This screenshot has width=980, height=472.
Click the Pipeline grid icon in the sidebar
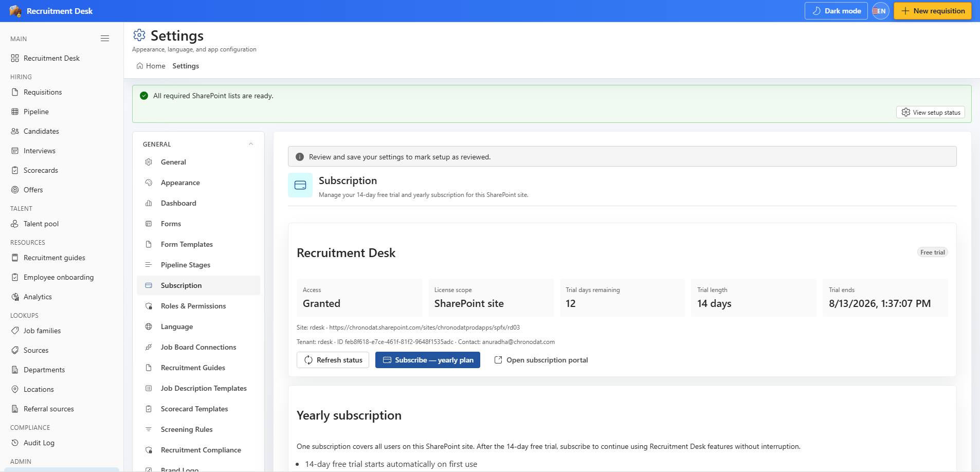tap(15, 112)
